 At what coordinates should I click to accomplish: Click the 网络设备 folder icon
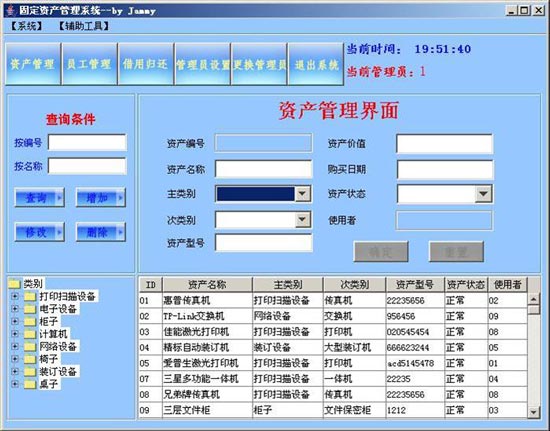[x=30, y=347]
